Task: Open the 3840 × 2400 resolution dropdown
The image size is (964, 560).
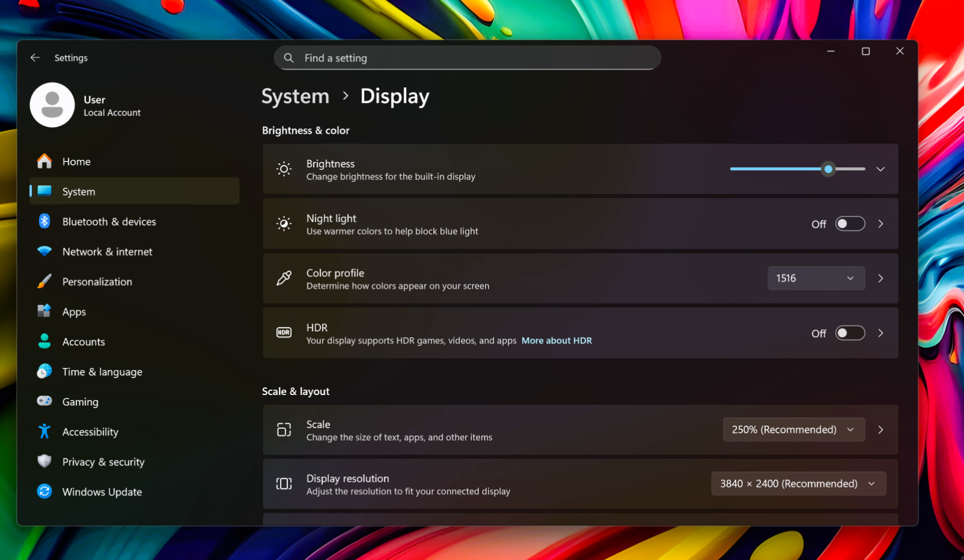Action: (x=798, y=484)
